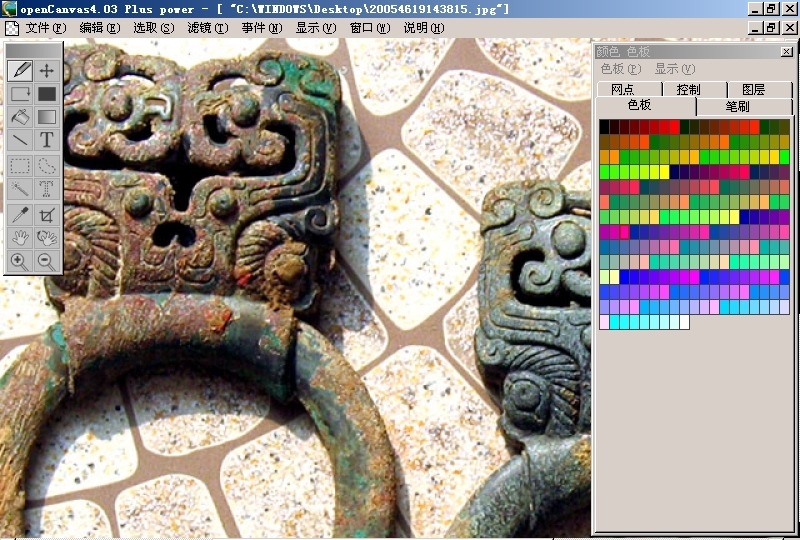Pick the black swatch in the palette
The width and height of the screenshot is (800, 540).
coord(604,127)
